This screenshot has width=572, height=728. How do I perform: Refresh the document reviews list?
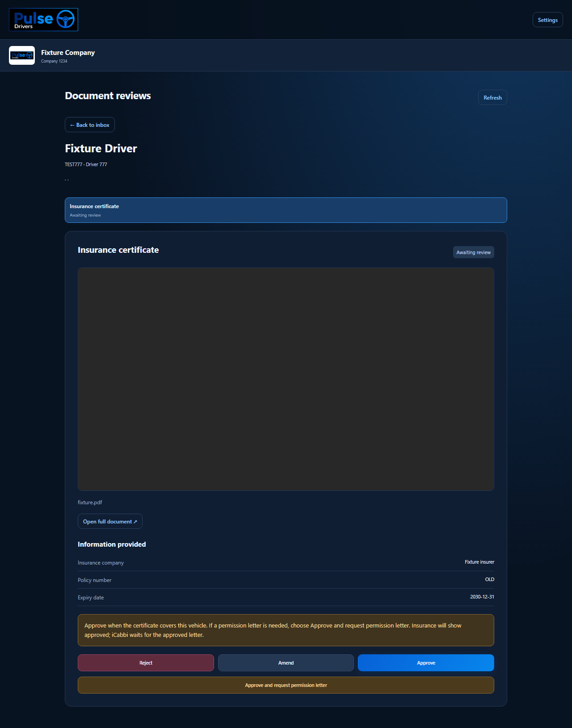492,97
